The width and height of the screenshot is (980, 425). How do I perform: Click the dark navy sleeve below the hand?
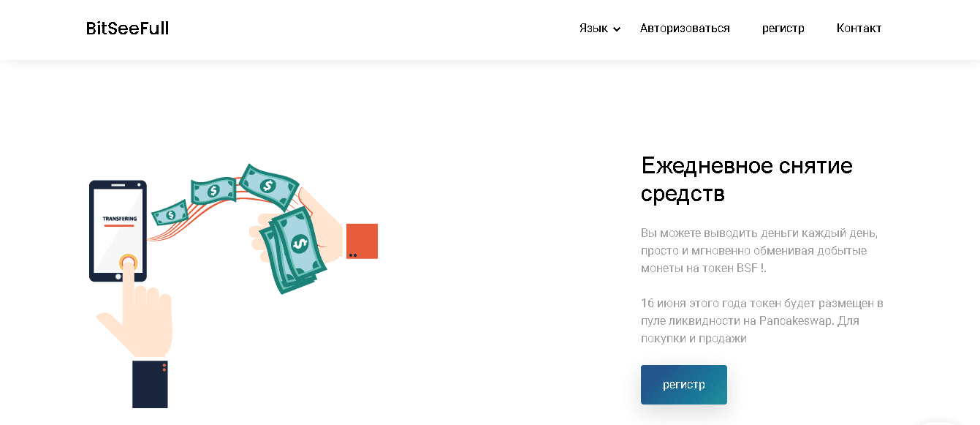[x=150, y=384]
